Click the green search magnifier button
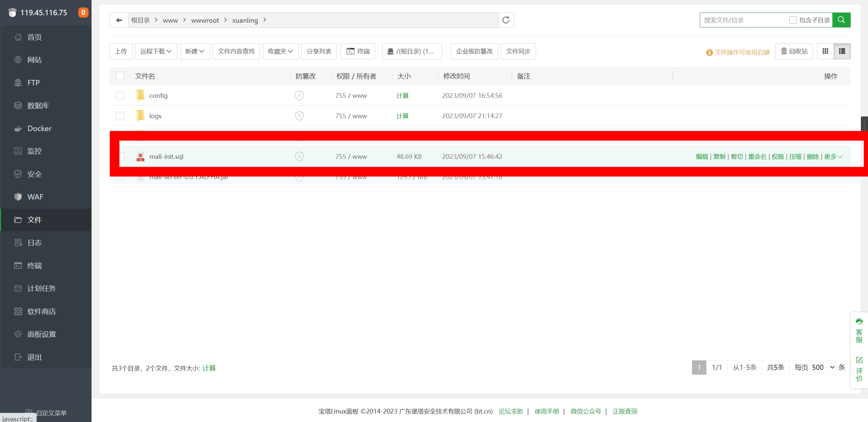This screenshot has width=868, height=422. point(841,20)
